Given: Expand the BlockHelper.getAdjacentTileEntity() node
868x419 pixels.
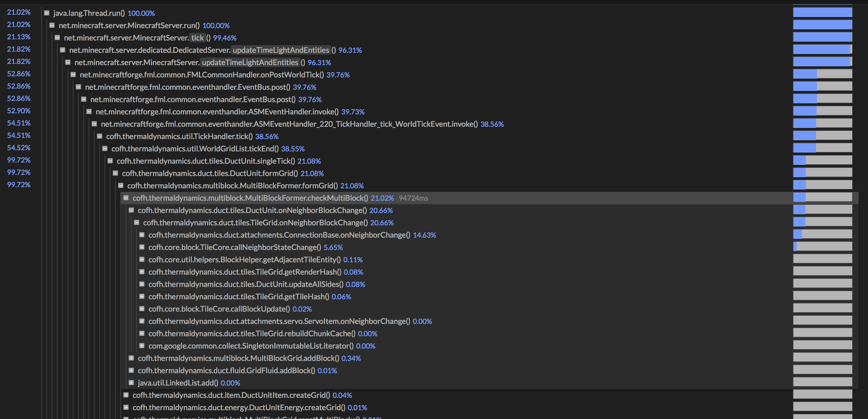Looking at the screenshot, I should pyautogui.click(x=142, y=260).
